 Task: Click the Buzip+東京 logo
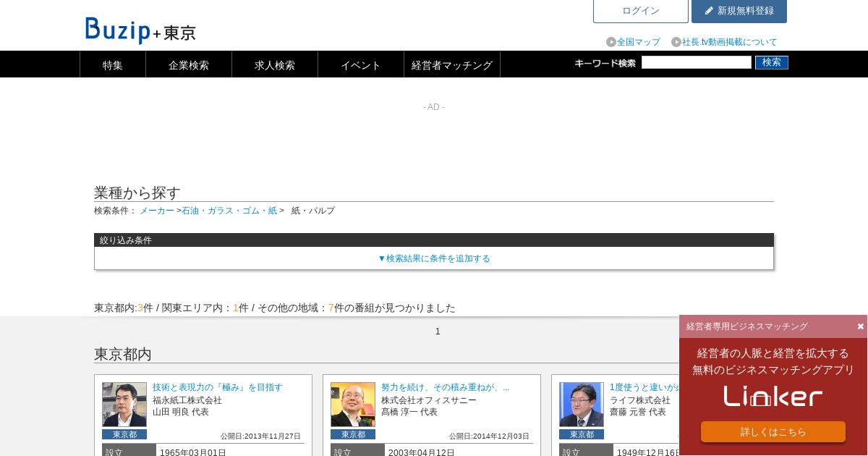[140, 30]
